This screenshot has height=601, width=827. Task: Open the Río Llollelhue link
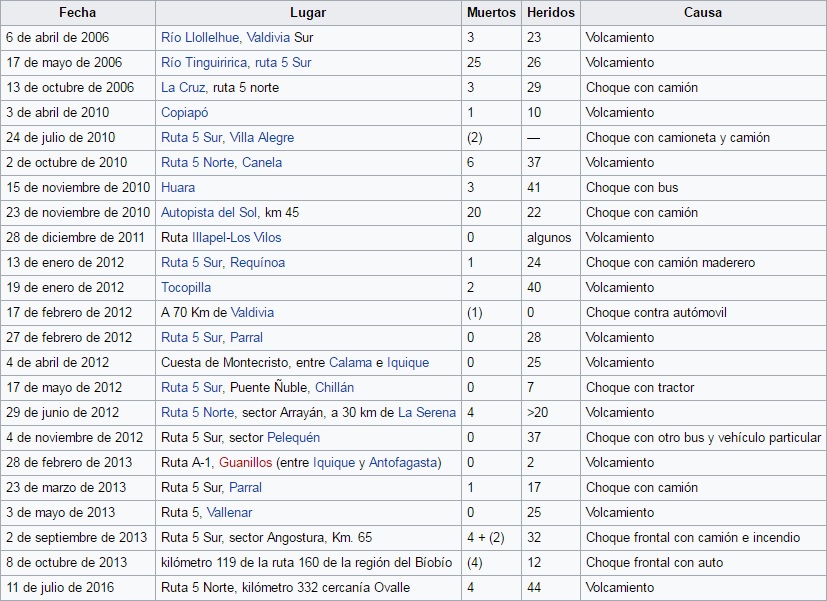click(198, 37)
